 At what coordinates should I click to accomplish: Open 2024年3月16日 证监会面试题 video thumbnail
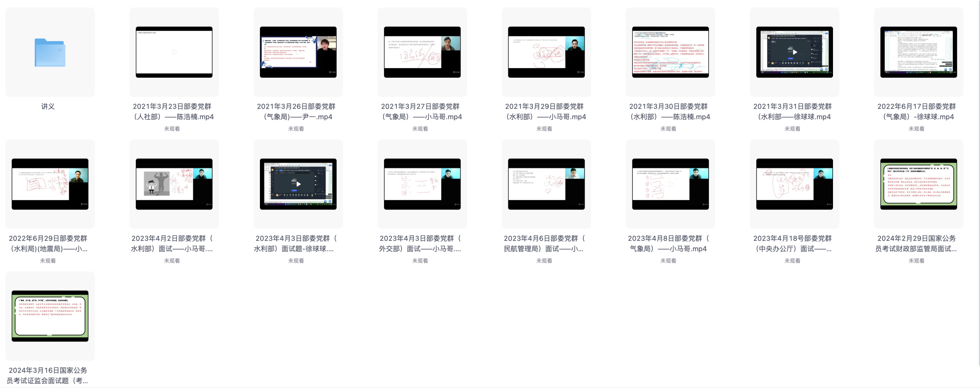point(50,316)
